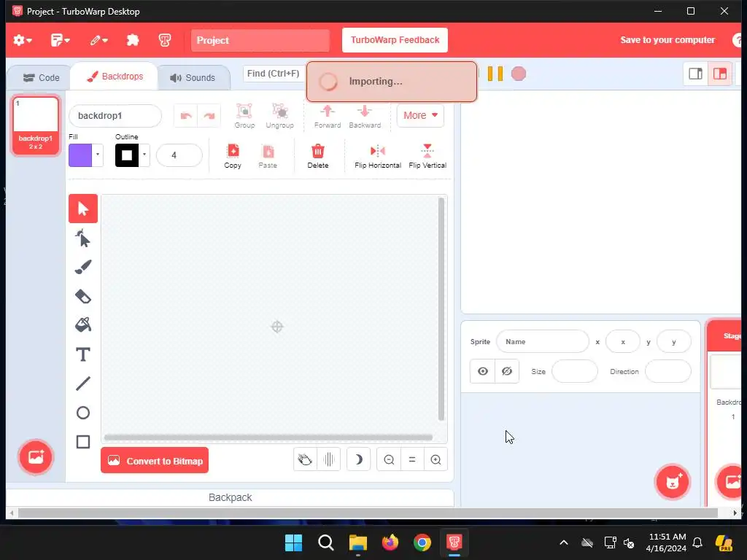The height and width of the screenshot is (560, 747).
Task: Select the Line tool
Action: pos(83,384)
